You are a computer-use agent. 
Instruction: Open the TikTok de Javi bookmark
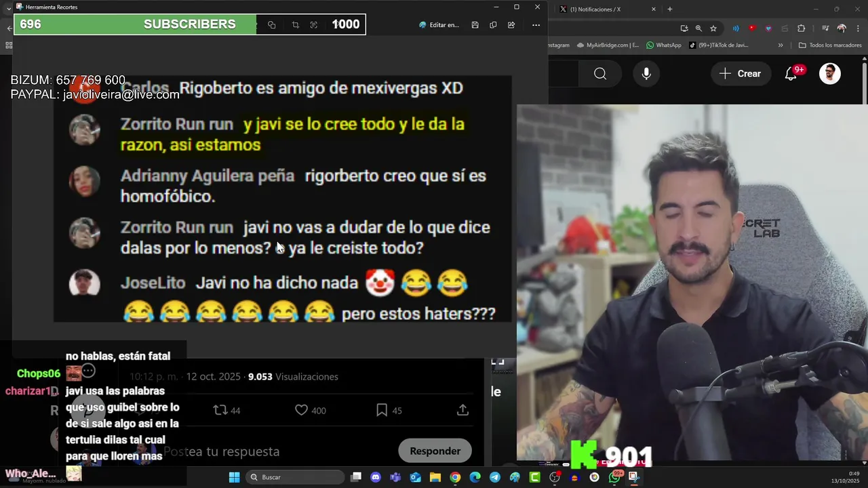[719, 45]
